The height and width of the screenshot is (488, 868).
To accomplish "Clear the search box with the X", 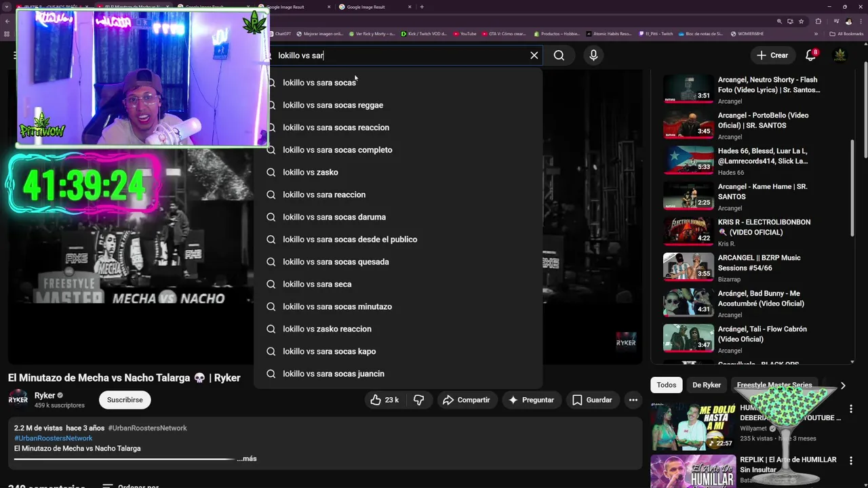I will (x=534, y=56).
